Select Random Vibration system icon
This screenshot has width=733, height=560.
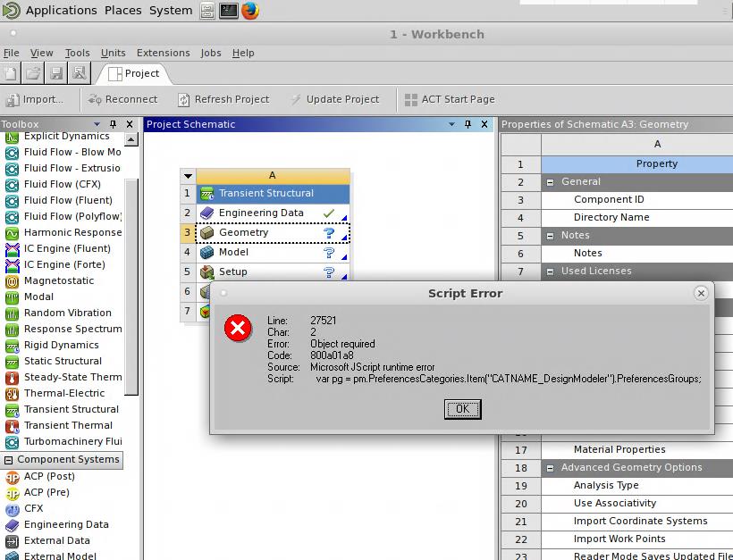click(x=12, y=313)
